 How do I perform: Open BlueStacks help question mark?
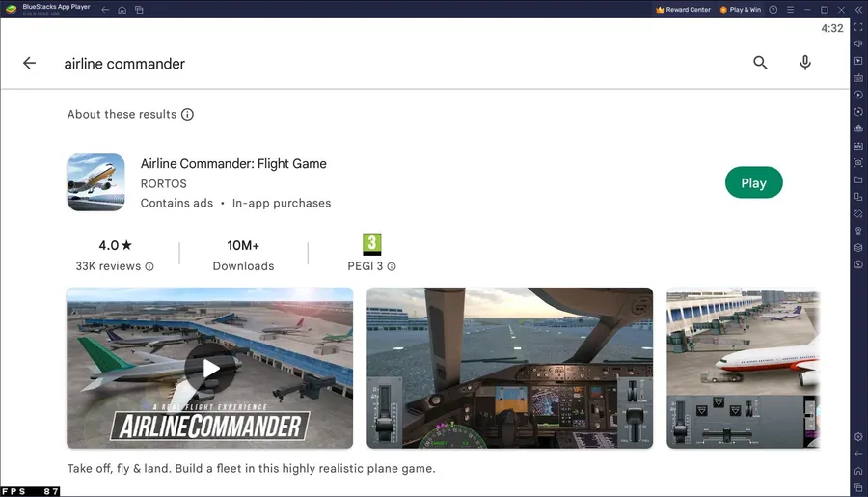773,10
